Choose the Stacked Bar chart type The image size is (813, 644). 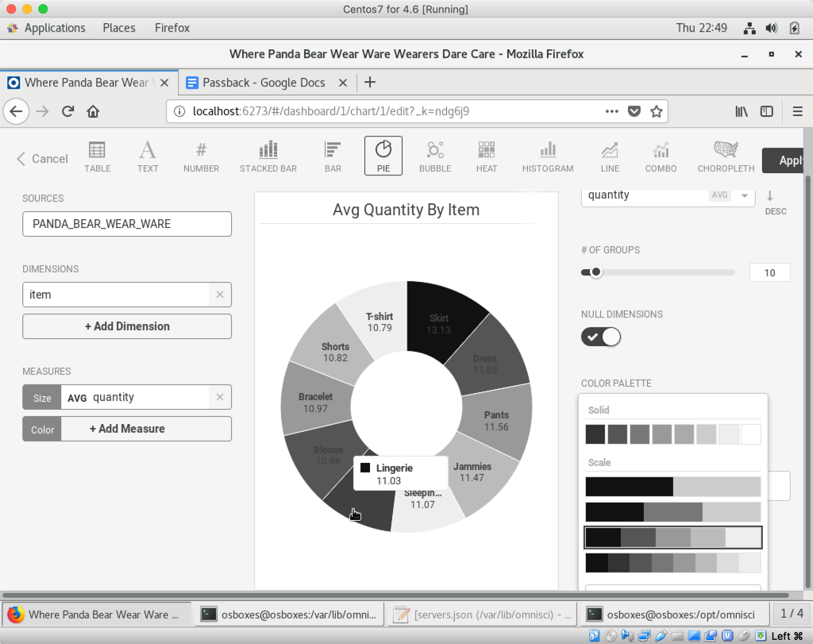pyautogui.click(x=268, y=155)
